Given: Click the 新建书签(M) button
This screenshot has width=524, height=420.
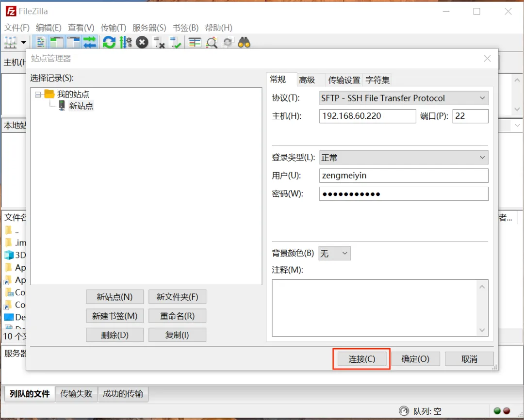Looking at the screenshot, I should 115,316.
